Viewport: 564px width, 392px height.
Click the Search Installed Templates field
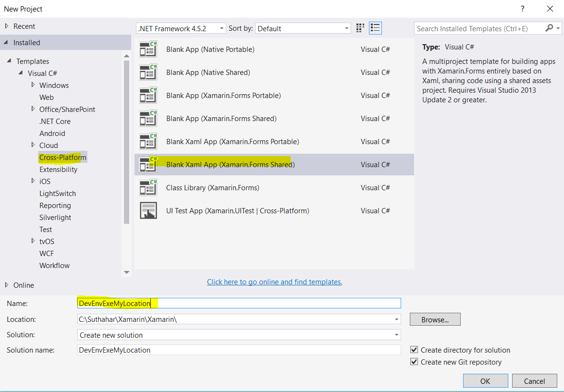coord(479,28)
